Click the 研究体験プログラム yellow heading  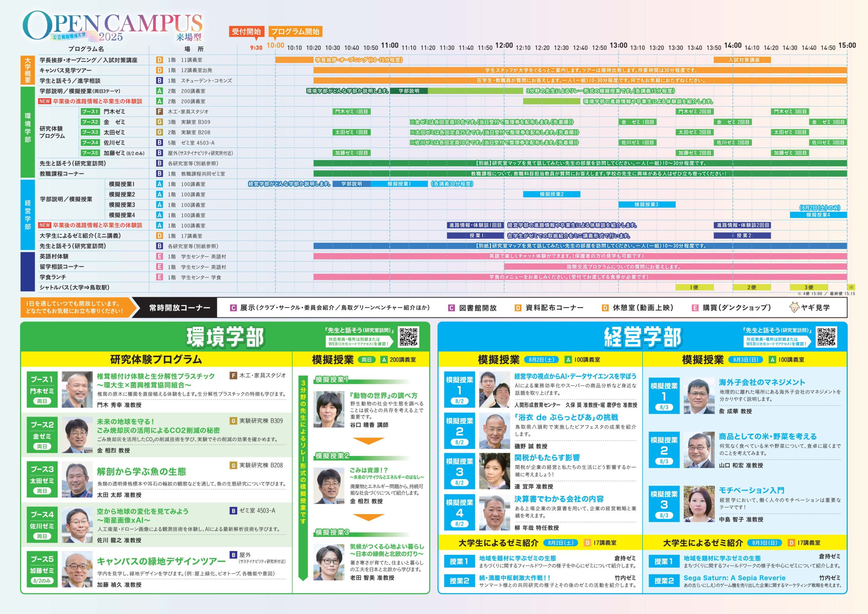[156, 359]
